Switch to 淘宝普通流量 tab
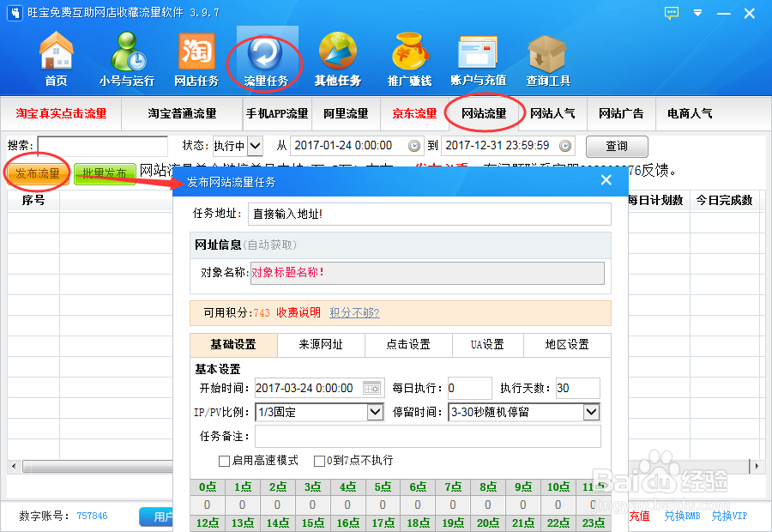This screenshot has width=772, height=532. 182,114
